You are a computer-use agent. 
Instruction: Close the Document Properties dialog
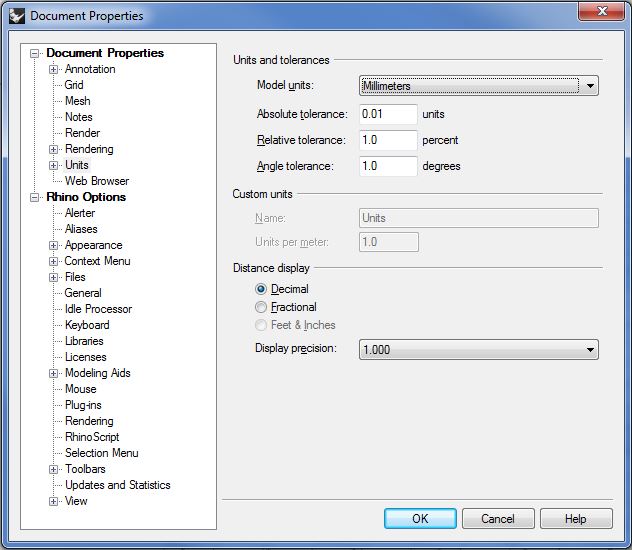click(602, 11)
